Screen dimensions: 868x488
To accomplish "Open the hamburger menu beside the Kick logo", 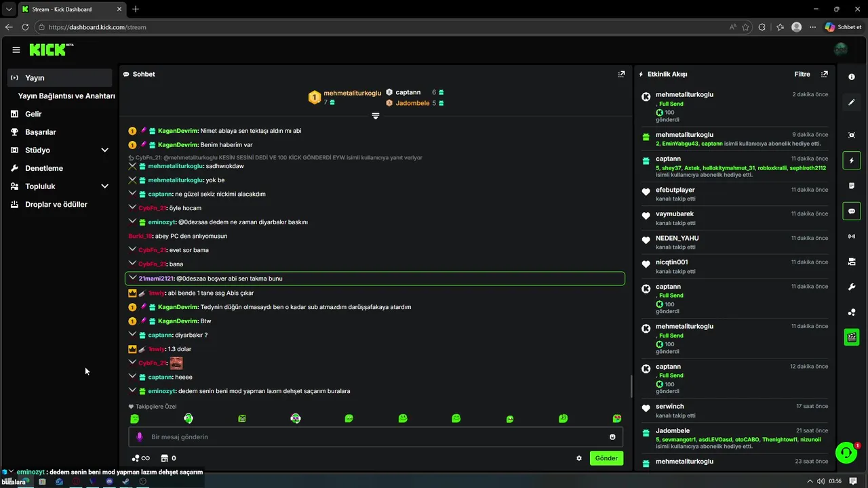I will click(x=16, y=49).
